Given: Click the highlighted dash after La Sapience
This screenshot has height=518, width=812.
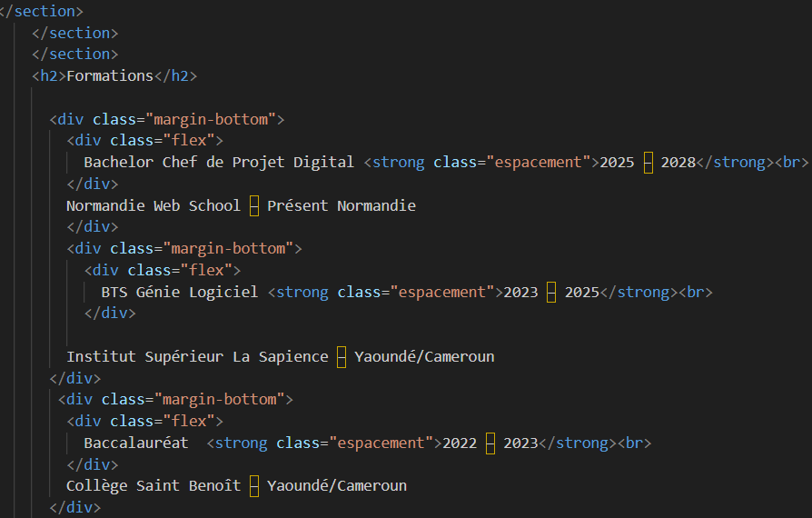Looking at the screenshot, I should point(342,356).
